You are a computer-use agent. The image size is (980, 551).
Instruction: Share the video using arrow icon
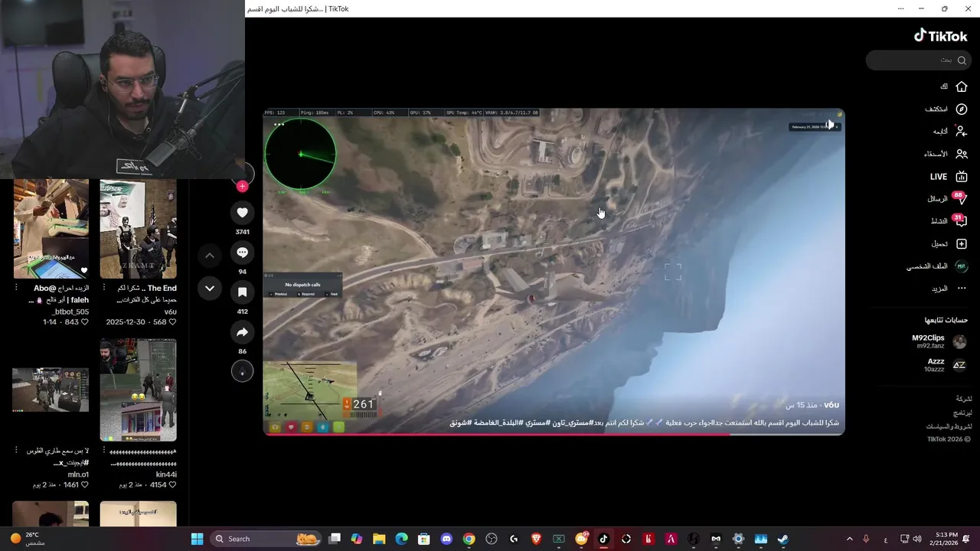click(x=242, y=332)
